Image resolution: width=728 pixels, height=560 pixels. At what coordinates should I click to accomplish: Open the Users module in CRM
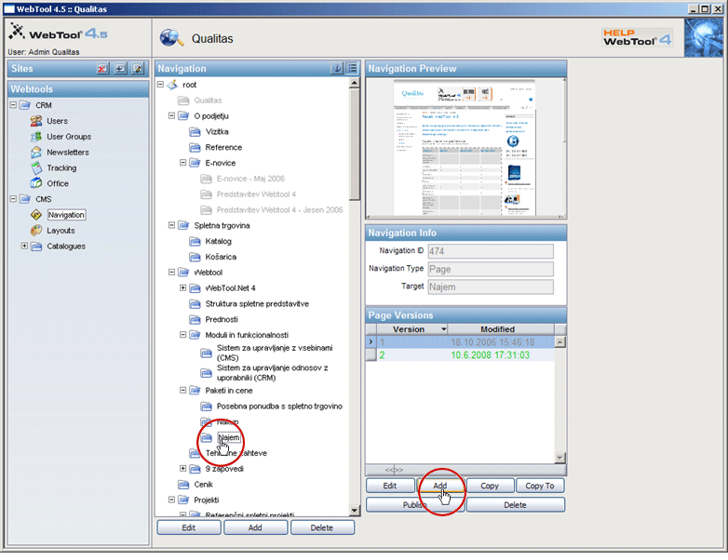point(57,121)
